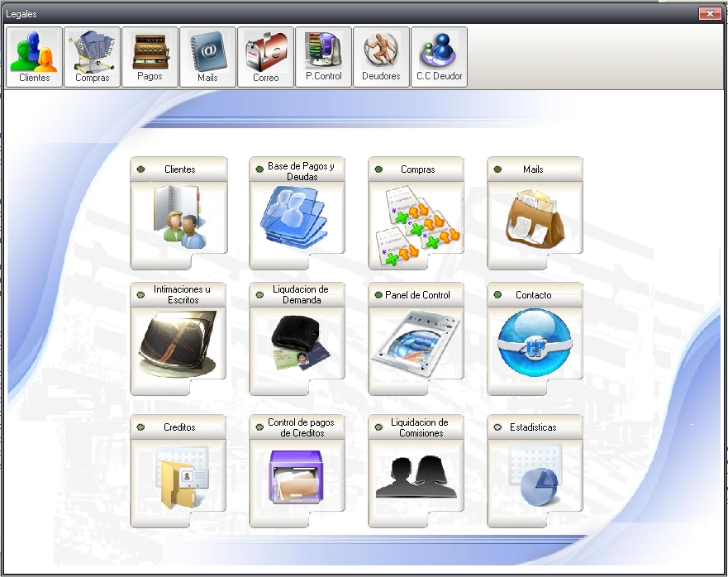Select the Liqudacion de Demanda header
Image resolution: width=728 pixels, height=577 pixels.
coord(301,294)
